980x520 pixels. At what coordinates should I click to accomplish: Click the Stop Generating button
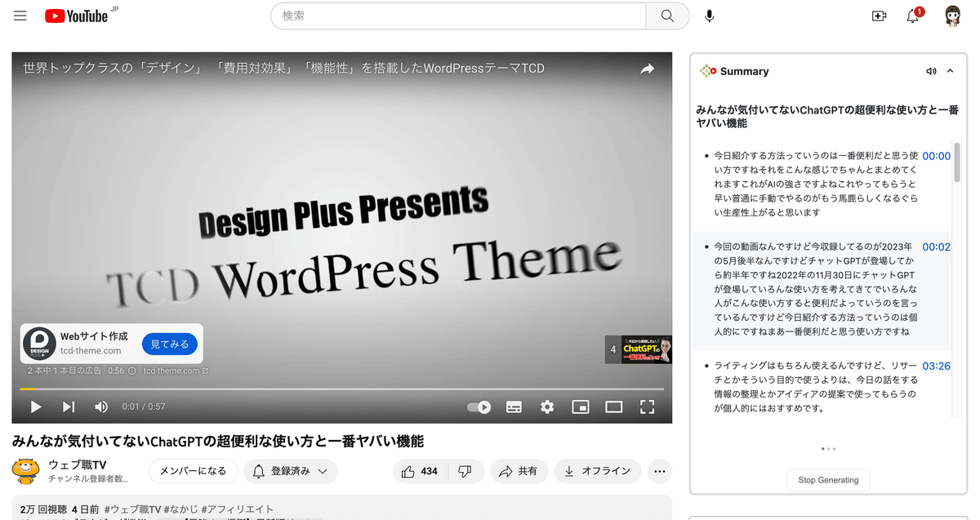(828, 480)
